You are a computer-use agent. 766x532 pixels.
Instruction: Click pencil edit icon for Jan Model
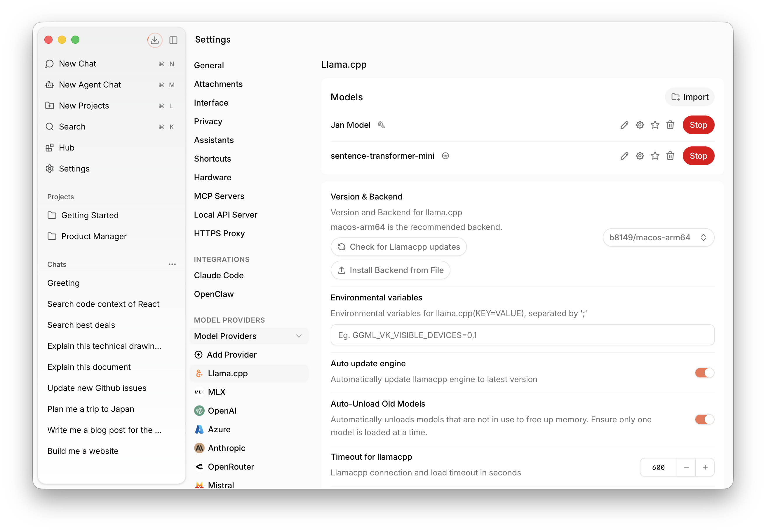click(624, 125)
